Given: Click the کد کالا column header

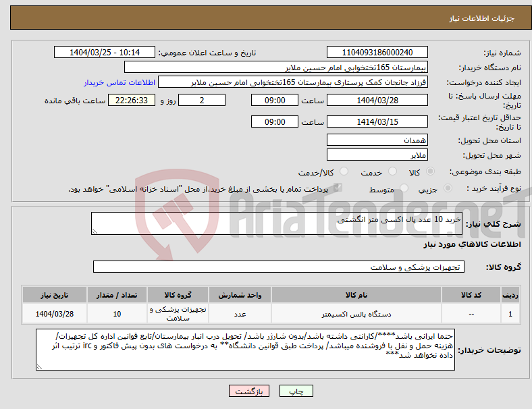Looking at the screenshot, I should (471, 295).
